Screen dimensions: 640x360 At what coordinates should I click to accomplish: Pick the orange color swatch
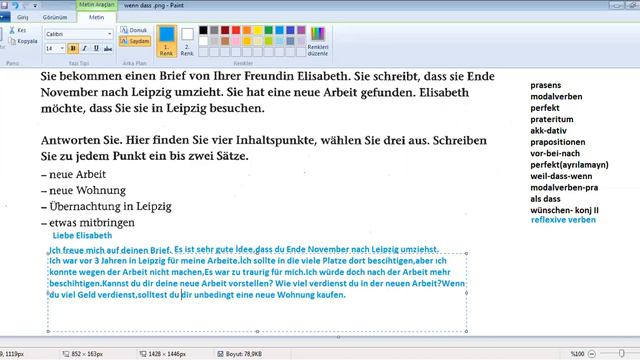247,30
